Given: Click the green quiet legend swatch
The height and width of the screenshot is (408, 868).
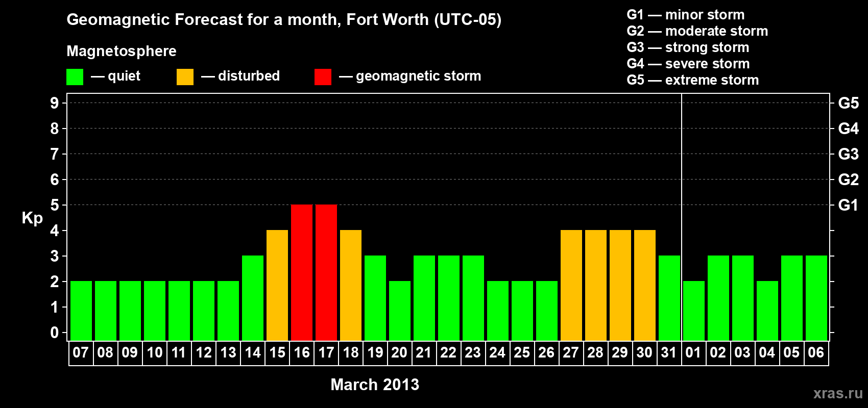Looking at the screenshot, I should (75, 77).
